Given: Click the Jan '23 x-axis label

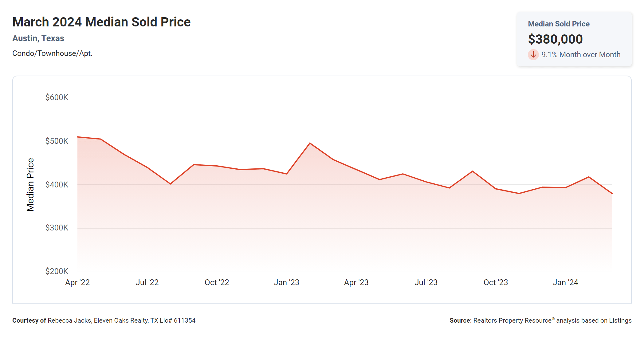Looking at the screenshot, I should (x=286, y=282).
